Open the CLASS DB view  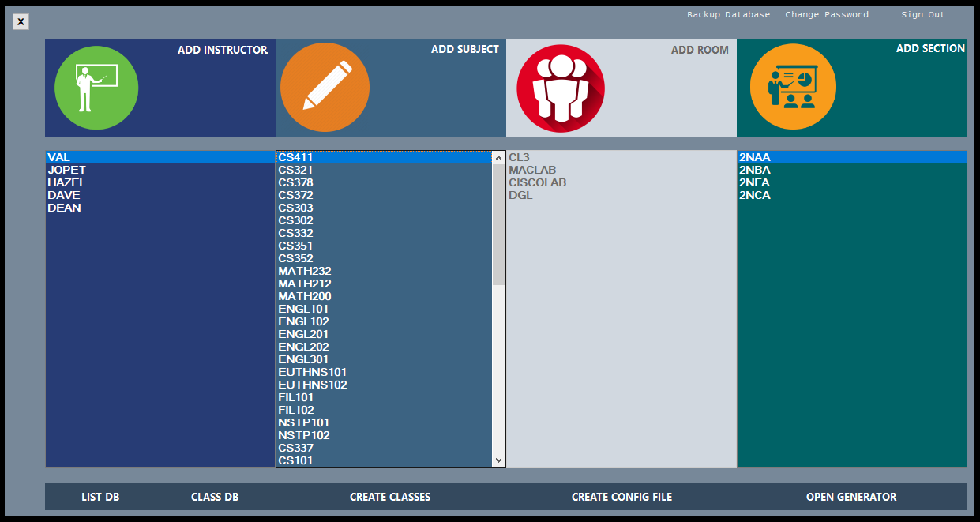215,497
